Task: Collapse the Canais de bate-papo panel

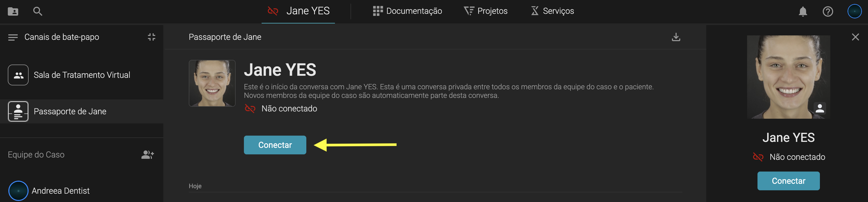Action: tap(151, 37)
